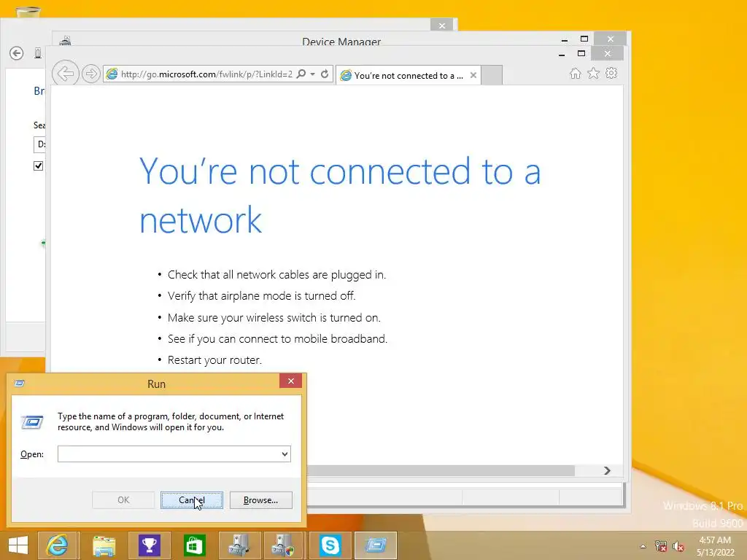Maximize the Internet Explorer window
Viewport: 747px width, 560px height.
[581, 53]
